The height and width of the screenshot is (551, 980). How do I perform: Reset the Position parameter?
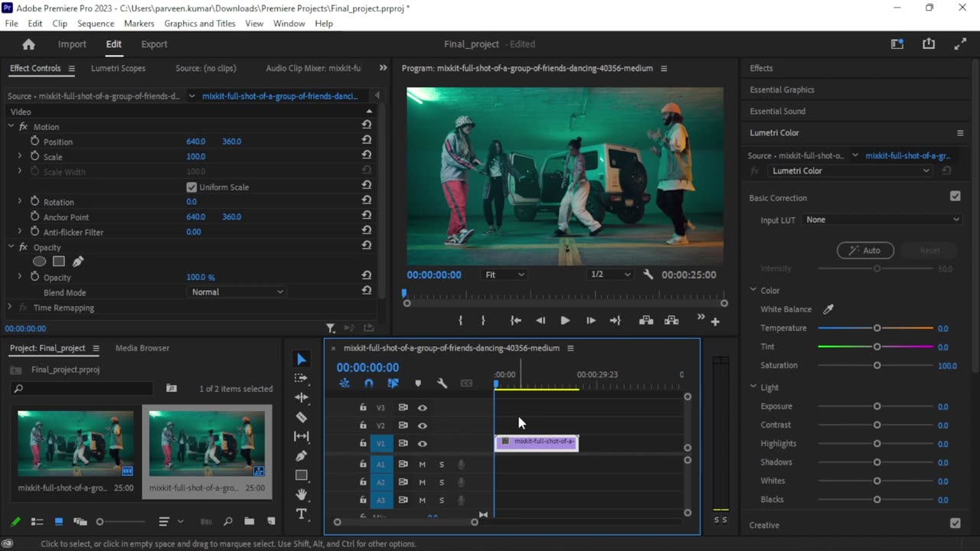pos(367,142)
